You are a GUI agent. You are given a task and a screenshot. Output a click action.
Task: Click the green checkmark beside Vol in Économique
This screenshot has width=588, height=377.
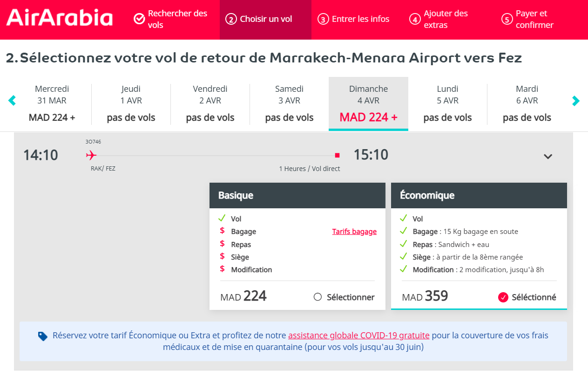point(405,219)
